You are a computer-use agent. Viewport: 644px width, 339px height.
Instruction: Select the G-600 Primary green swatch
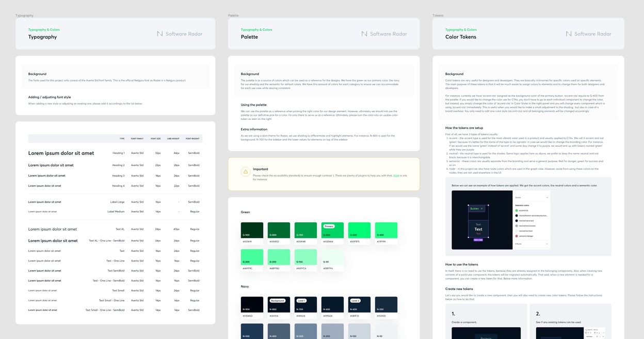coord(333,232)
